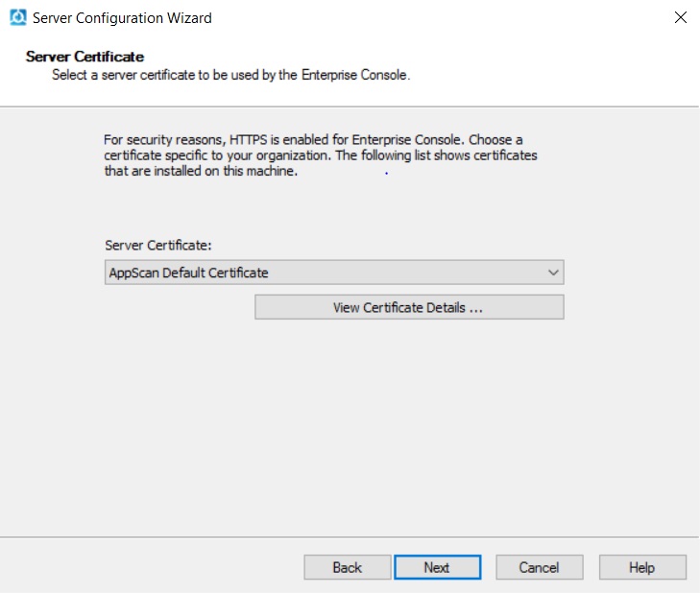Click the "Server Certificate:" field label

point(157,246)
